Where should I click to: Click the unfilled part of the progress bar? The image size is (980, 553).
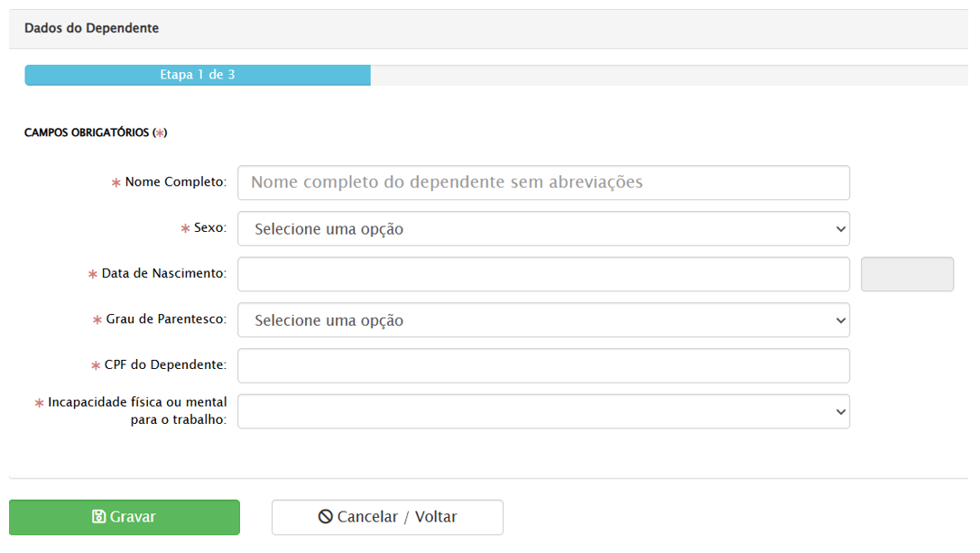coord(668,75)
